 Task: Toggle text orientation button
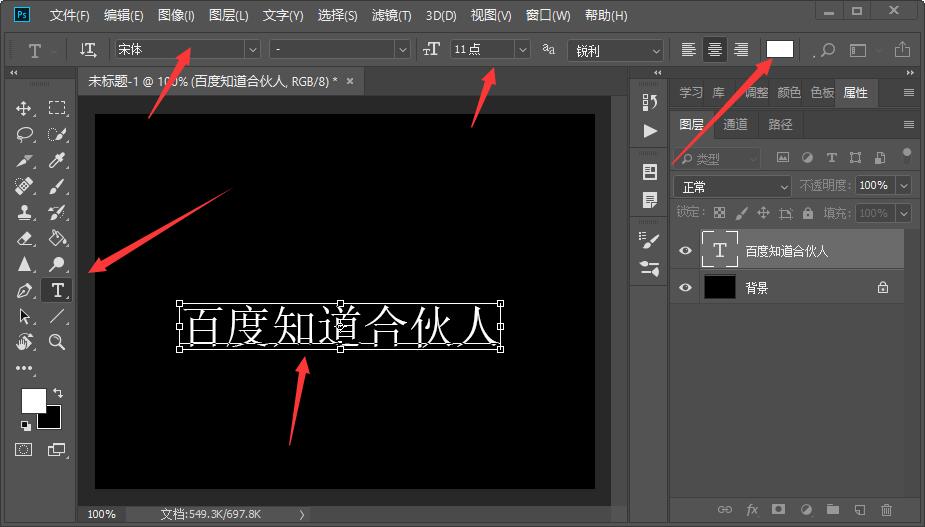pos(88,50)
